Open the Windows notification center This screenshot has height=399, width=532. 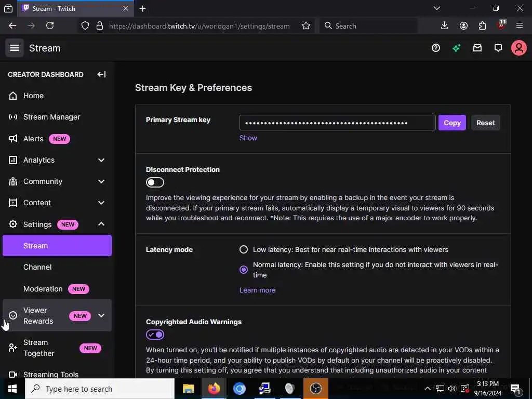click(x=515, y=389)
